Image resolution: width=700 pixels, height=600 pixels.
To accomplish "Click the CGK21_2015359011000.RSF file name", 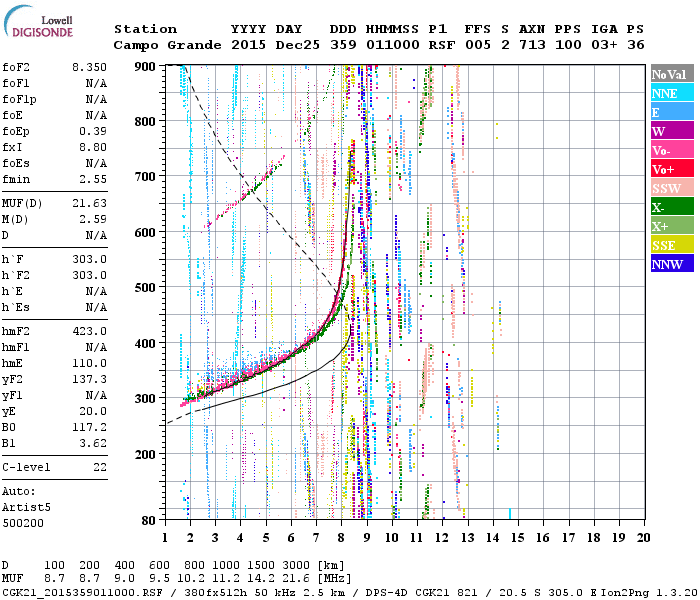I will click(x=82, y=592).
